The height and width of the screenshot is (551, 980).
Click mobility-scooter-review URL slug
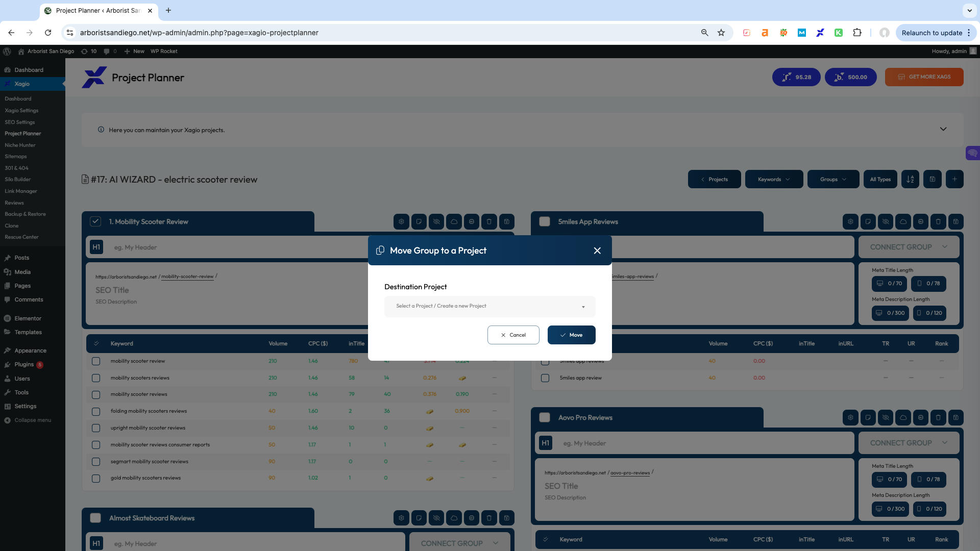pos(187,277)
